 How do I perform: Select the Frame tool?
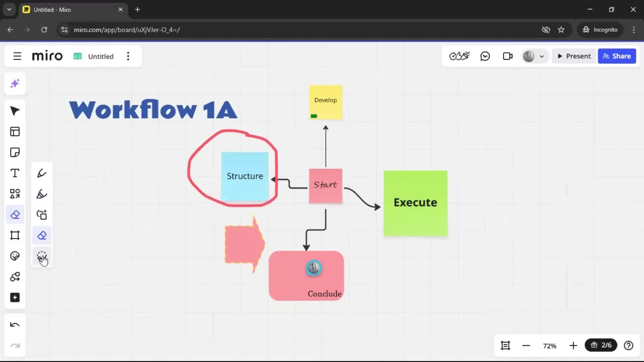tap(15, 235)
